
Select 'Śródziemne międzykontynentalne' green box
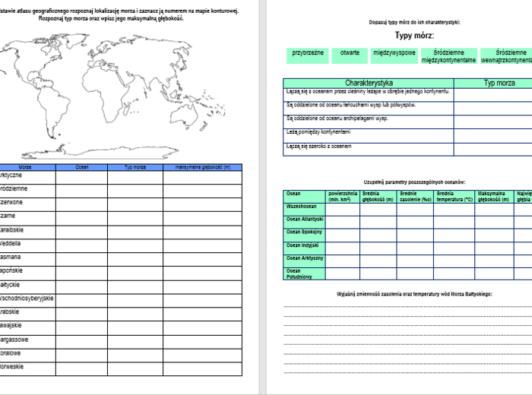point(448,55)
